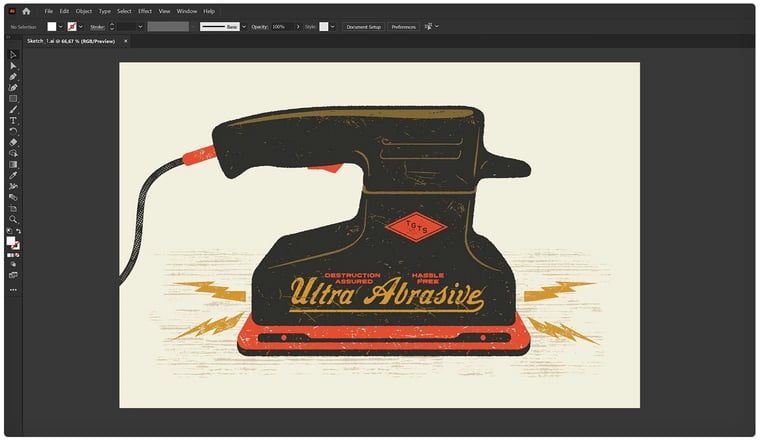The height and width of the screenshot is (441, 760).
Task: Activate the Type tool
Action: [x=13, y=120]
